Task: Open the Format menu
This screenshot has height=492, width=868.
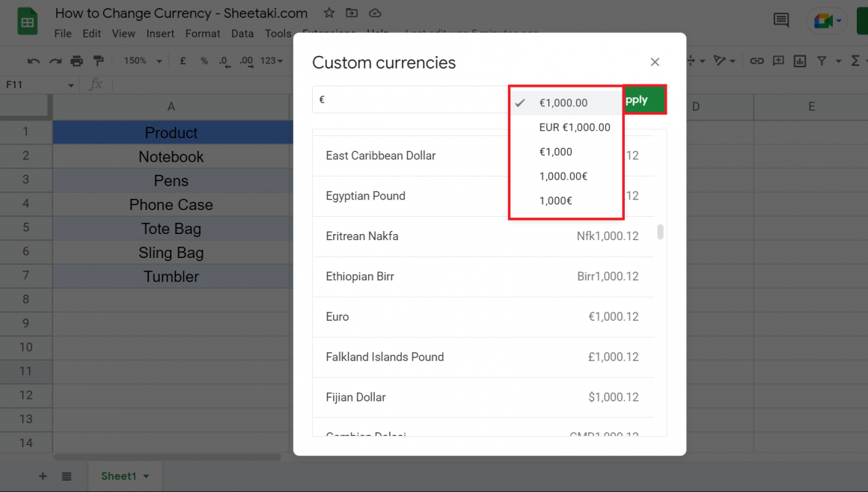Action: tap(202, 33)
